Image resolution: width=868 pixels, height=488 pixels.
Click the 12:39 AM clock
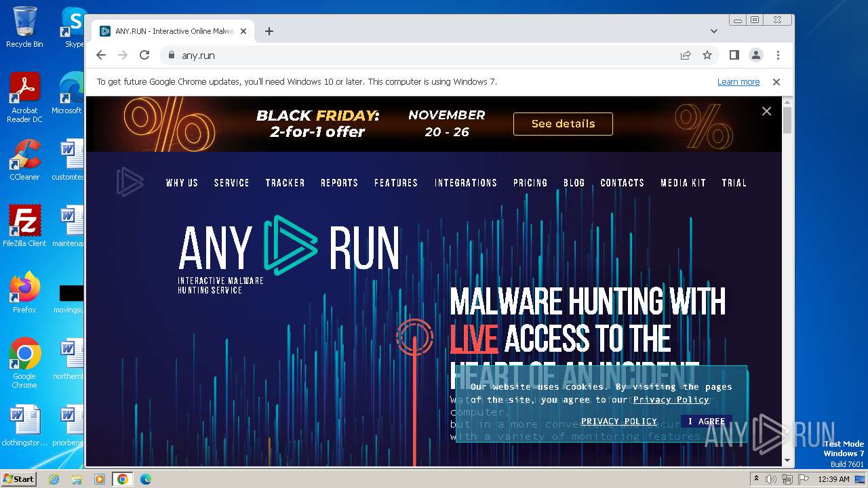(x=834, y=479)
